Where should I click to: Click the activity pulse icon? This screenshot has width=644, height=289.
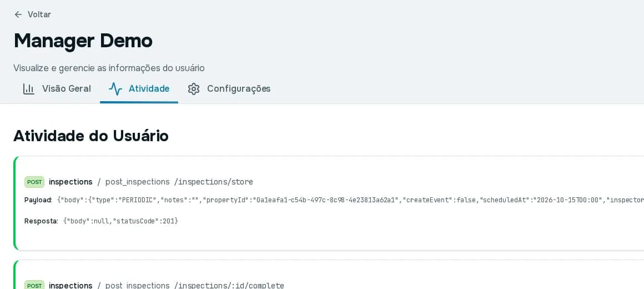(115, 89)
